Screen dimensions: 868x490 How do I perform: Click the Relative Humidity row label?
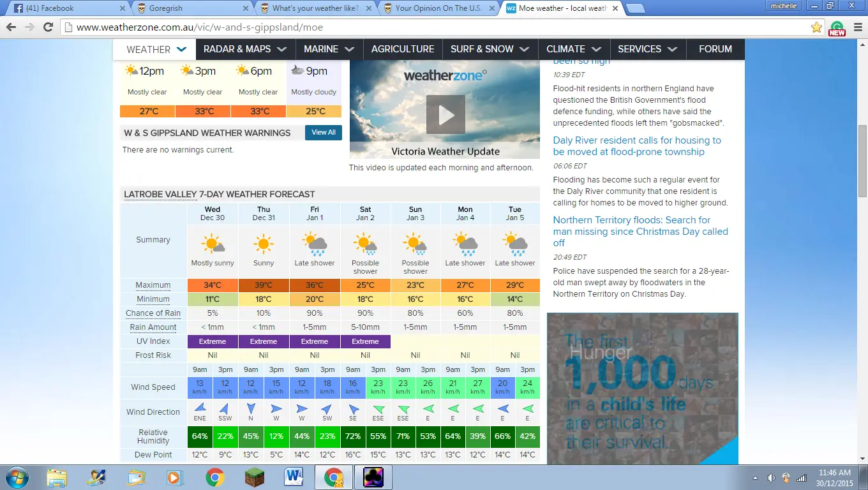pos(153,436)
